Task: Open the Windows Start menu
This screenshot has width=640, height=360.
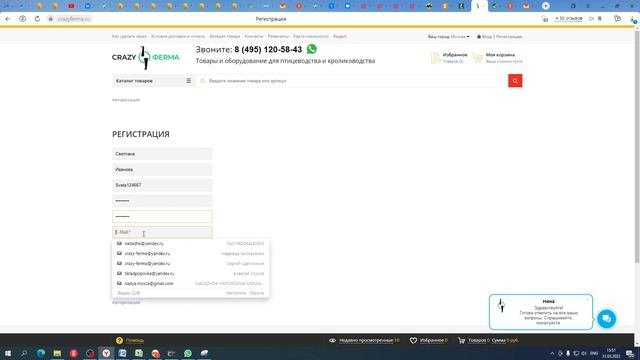Action: pos(8,353)
